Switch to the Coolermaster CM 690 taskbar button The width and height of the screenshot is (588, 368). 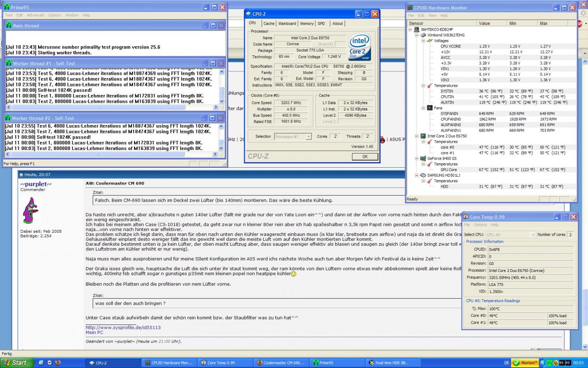281,363
